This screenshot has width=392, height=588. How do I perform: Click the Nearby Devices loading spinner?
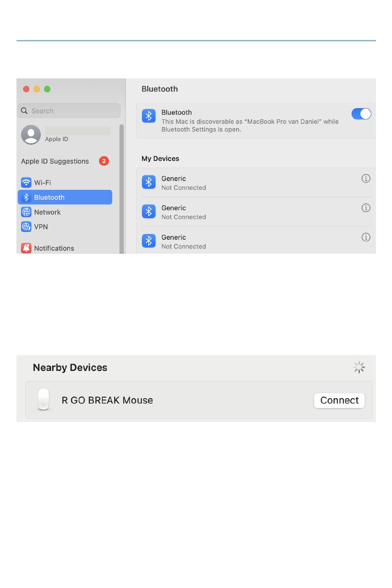pos(359,367)
